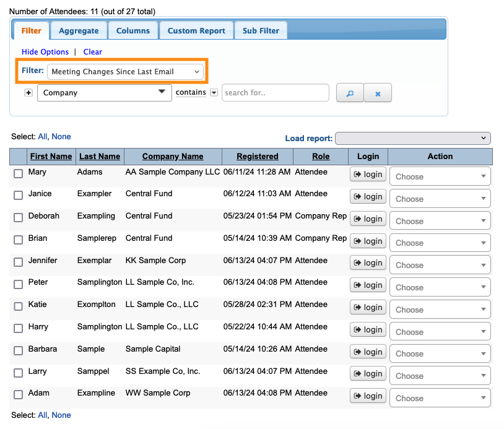
Task: Click login button for Adam Exampline
Action: 368,396
